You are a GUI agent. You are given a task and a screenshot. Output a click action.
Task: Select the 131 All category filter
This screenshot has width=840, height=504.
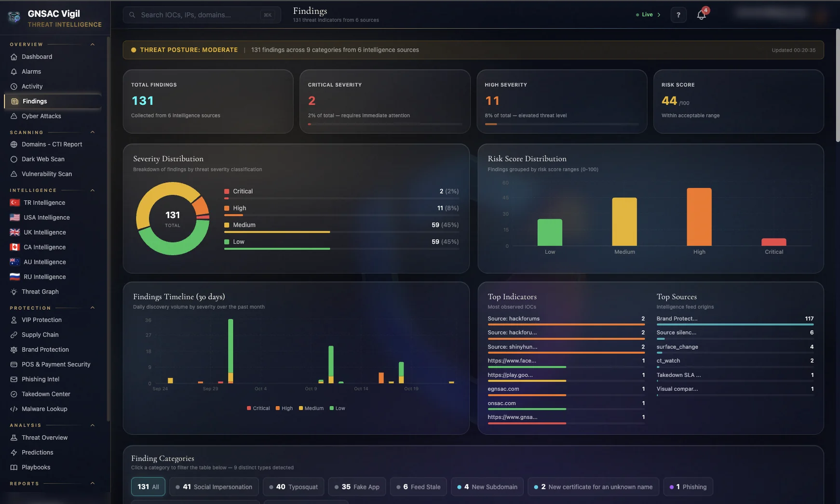(148, 487)
